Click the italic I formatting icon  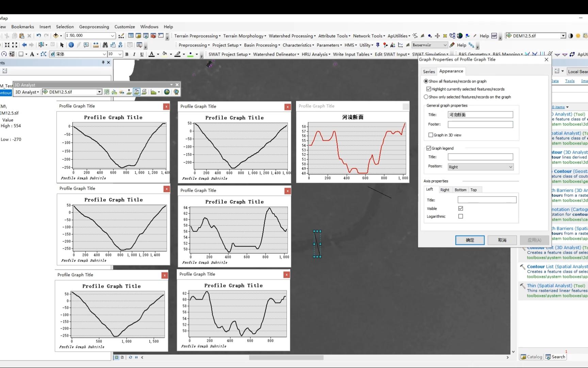134,54
